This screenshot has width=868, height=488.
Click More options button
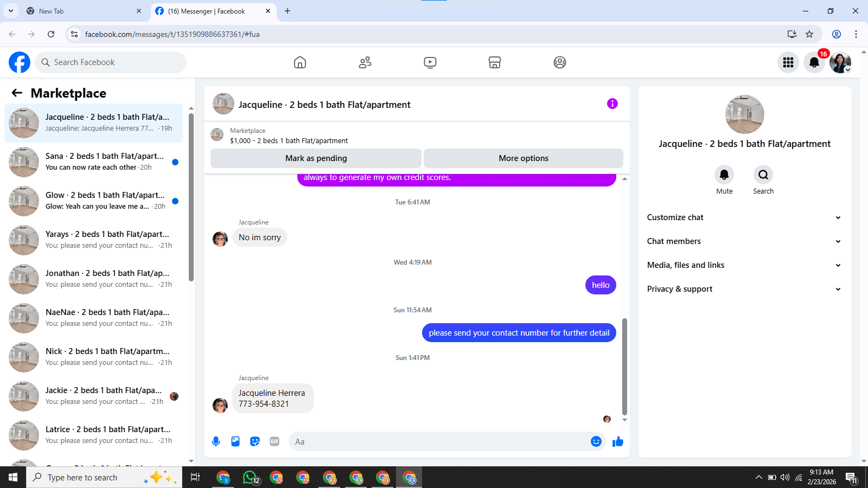(524, 158)
